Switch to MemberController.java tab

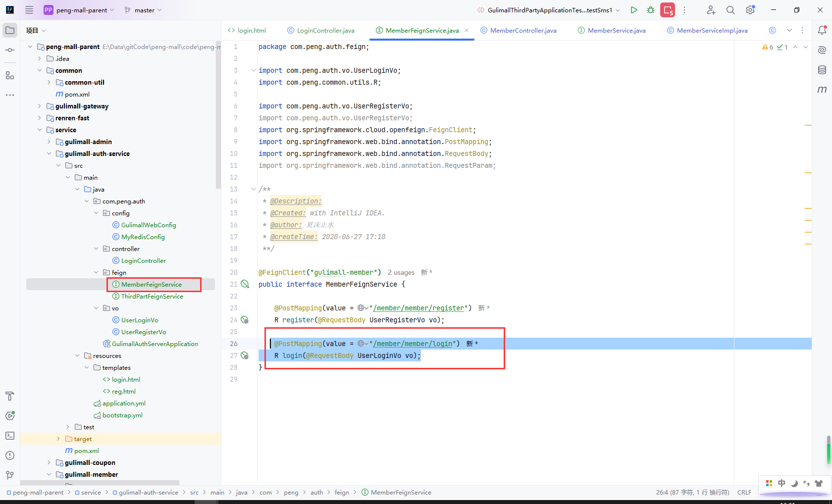pyautogui.click(x=519, y=30)
